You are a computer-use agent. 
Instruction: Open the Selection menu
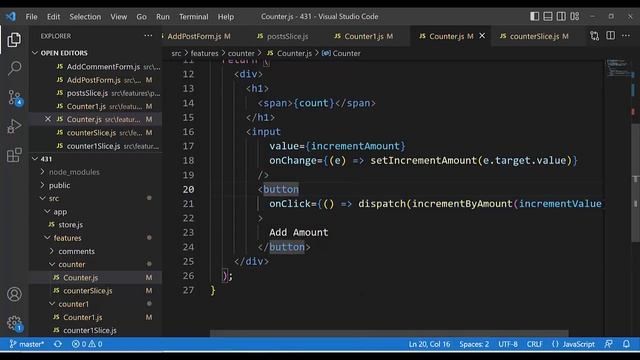[x=85, y=17]
